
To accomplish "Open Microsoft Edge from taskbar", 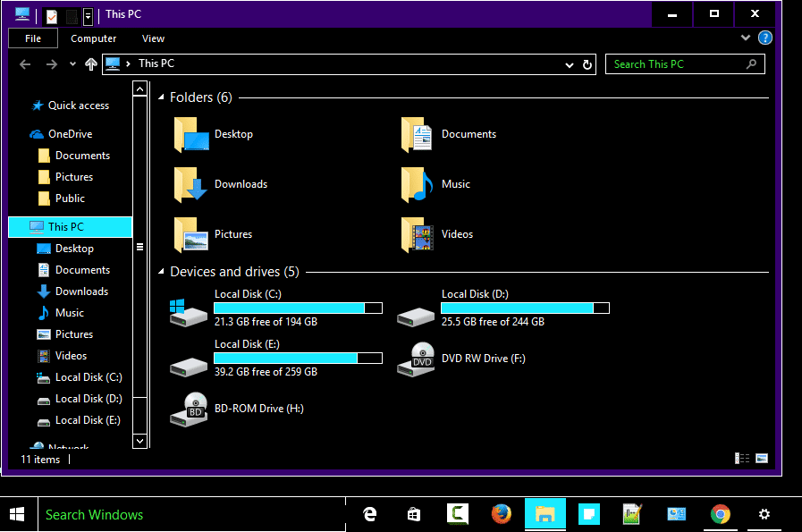I will 369,514.
